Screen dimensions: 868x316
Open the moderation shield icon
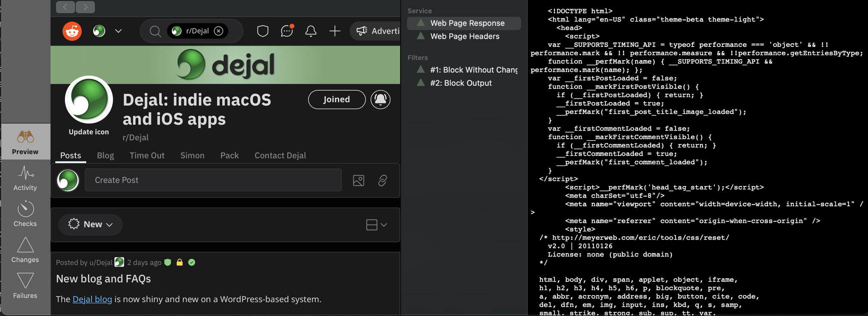coord(263,31)
